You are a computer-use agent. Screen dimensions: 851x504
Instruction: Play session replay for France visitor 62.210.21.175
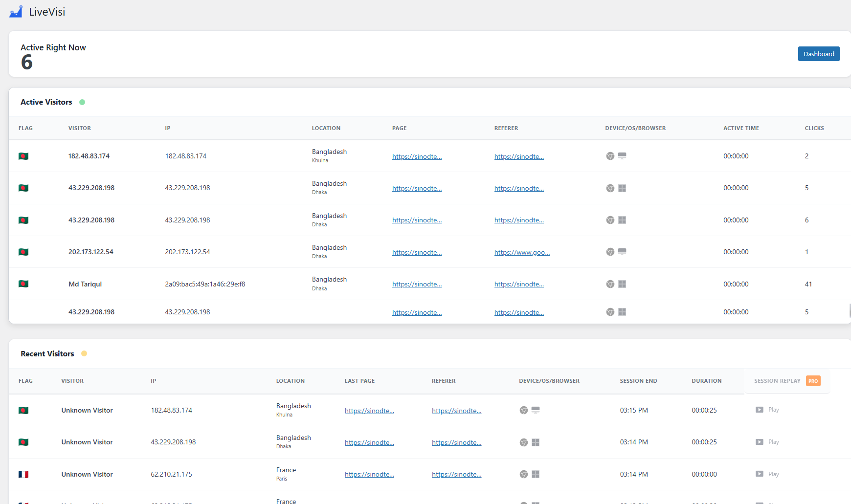point(767,474)
